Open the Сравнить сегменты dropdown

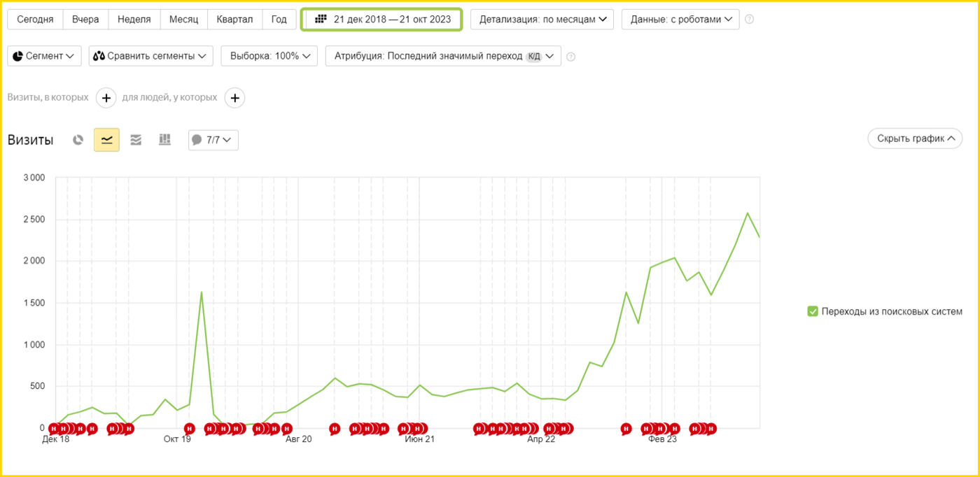pyautogui.click(x=151, y=56)
